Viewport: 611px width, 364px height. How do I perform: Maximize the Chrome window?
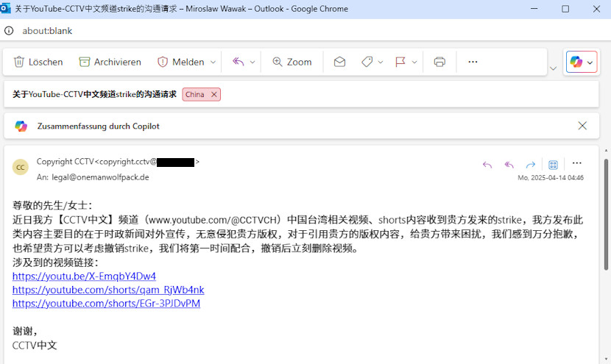pyautogui.click(x=565, y=9)
